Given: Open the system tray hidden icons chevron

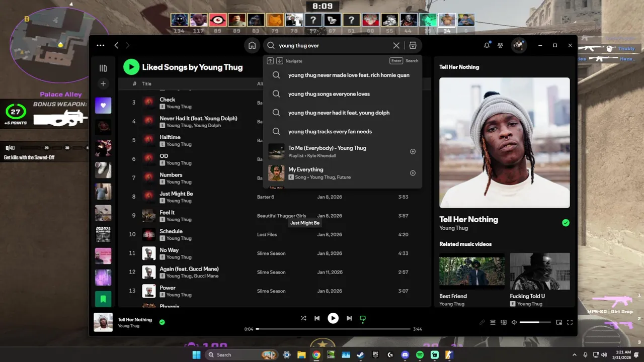Looking at the screenshot, I should (x=574, y=354).
